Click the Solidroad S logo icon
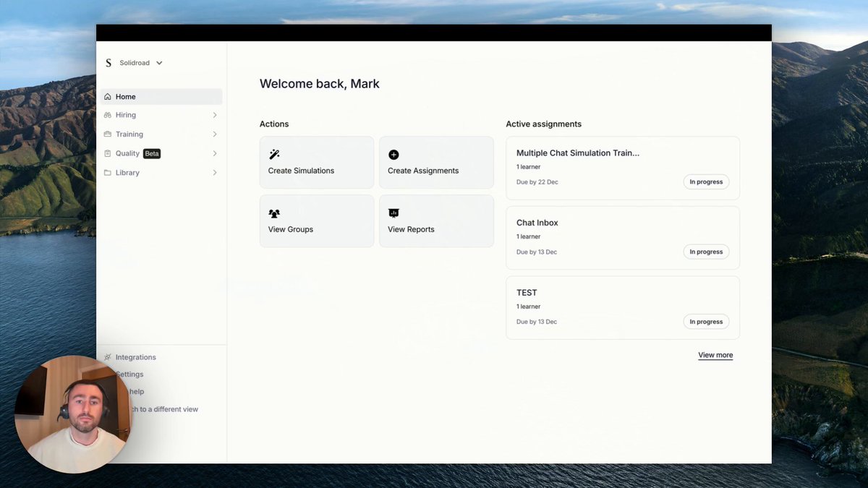Image resolution: width=868 pixels, height=488 pixels. point(109,63)
